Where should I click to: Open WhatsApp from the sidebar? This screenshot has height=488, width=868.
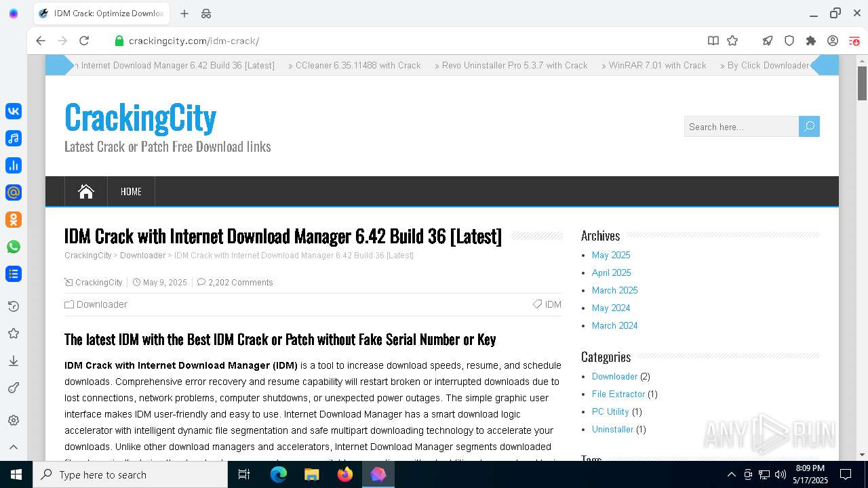point(14,247)
